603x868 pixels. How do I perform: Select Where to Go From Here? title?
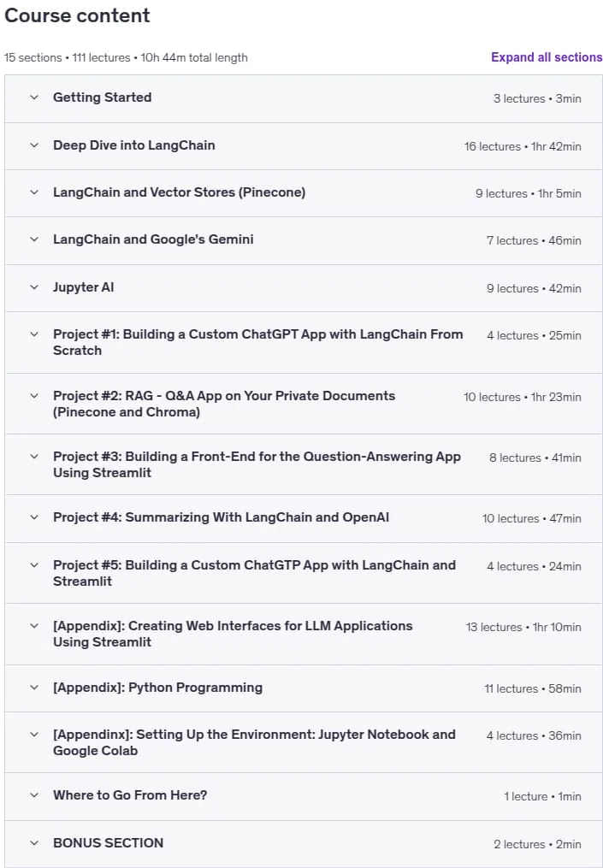[130, 795]
